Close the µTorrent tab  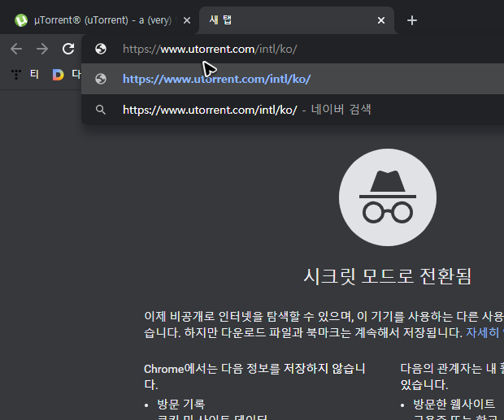point(187,20)
